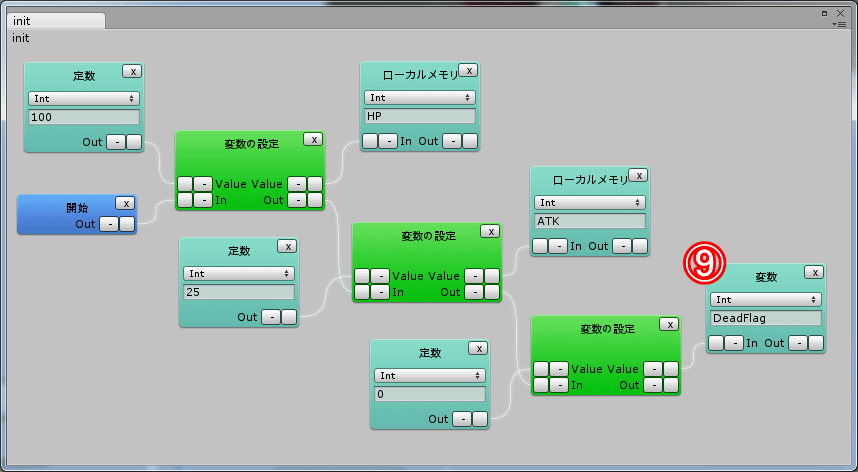
Task: Close the 変数の設定 node wired to the 開始 node
Action: pyautogui.click(x=314, y=139)
